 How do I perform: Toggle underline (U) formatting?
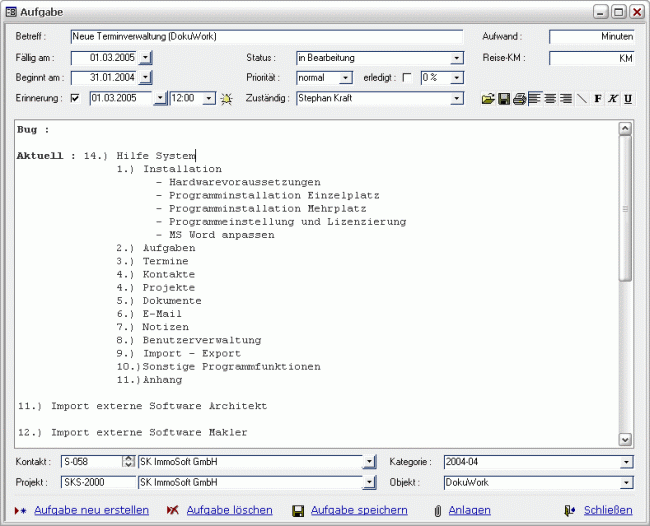[x=628, y=99]
